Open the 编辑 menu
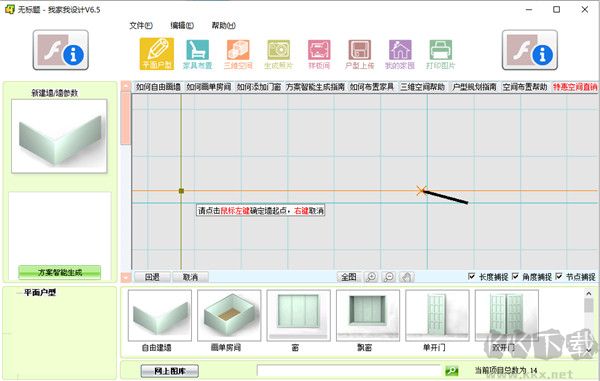600x381 pixels. coord(182,26)
